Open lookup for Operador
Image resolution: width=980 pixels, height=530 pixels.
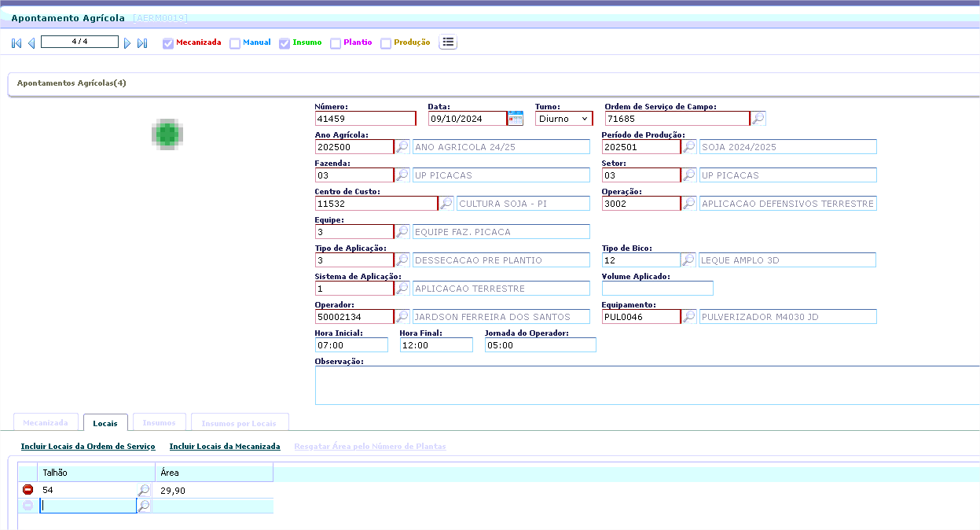coord(402,317)
